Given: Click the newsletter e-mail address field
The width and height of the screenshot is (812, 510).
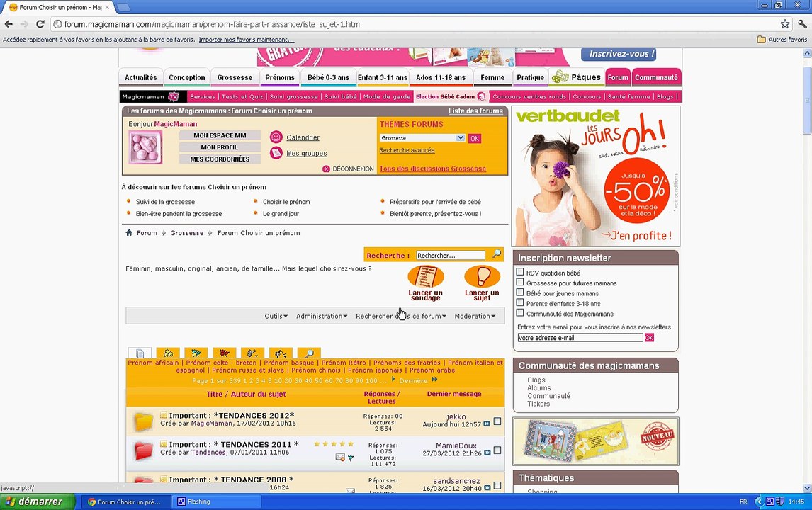Looking at the screenshot, I should pos(580,338).
